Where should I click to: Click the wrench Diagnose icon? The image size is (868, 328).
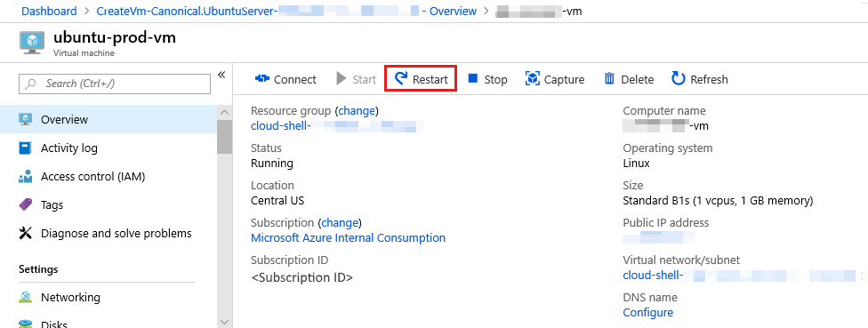(x=26, y=234)
